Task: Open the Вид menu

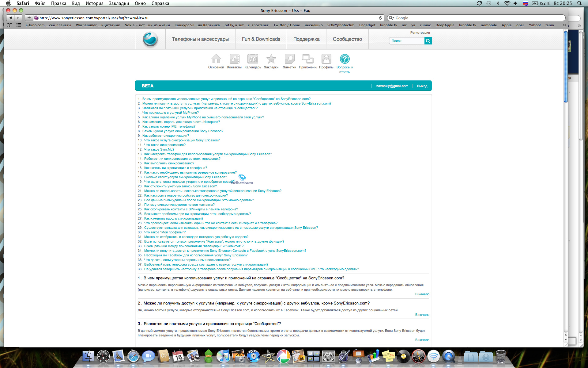Action: point(76,3)
